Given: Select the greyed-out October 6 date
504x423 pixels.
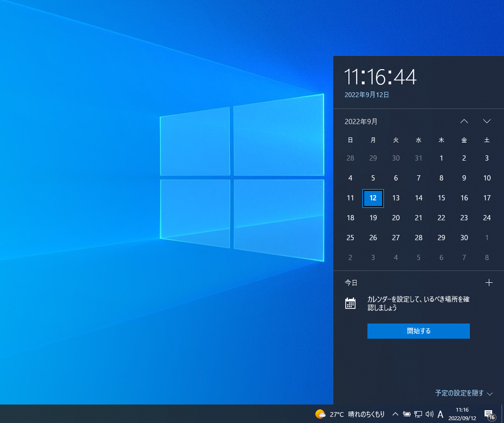Looking at the screenshot, I should pyautogui.click(x=441, y=258).
